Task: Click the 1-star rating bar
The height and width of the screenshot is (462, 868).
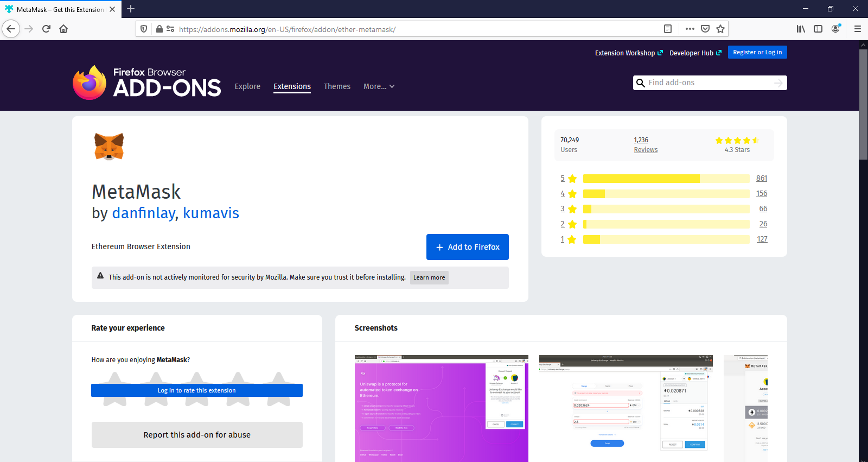Action: (666, 239)
